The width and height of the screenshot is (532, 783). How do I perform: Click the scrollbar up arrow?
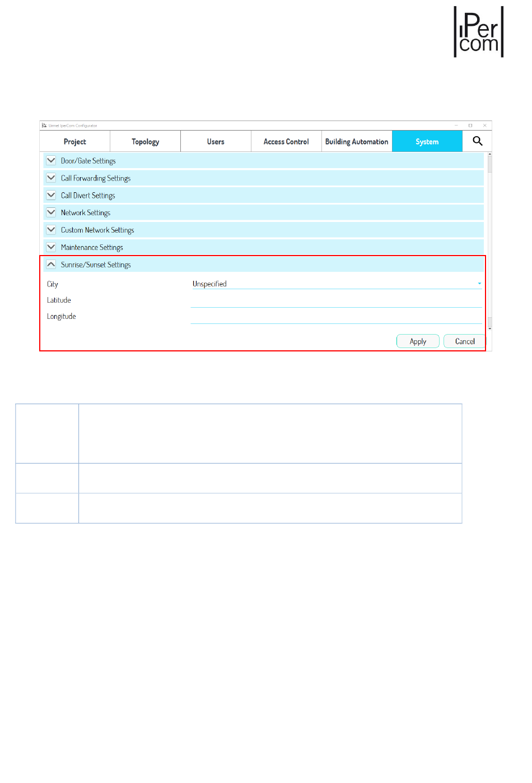click(490, 154)
